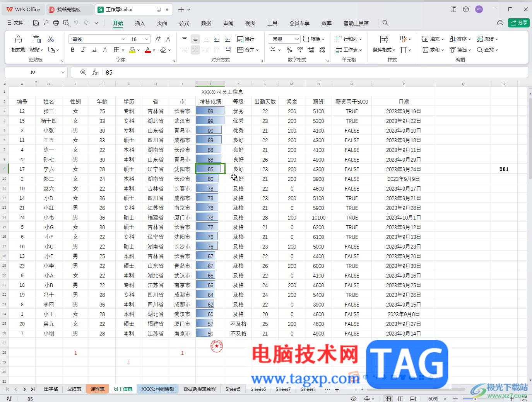Click the Cut scissors icon
This screenshot has height=402, width=532.
(x=51, y=39)
